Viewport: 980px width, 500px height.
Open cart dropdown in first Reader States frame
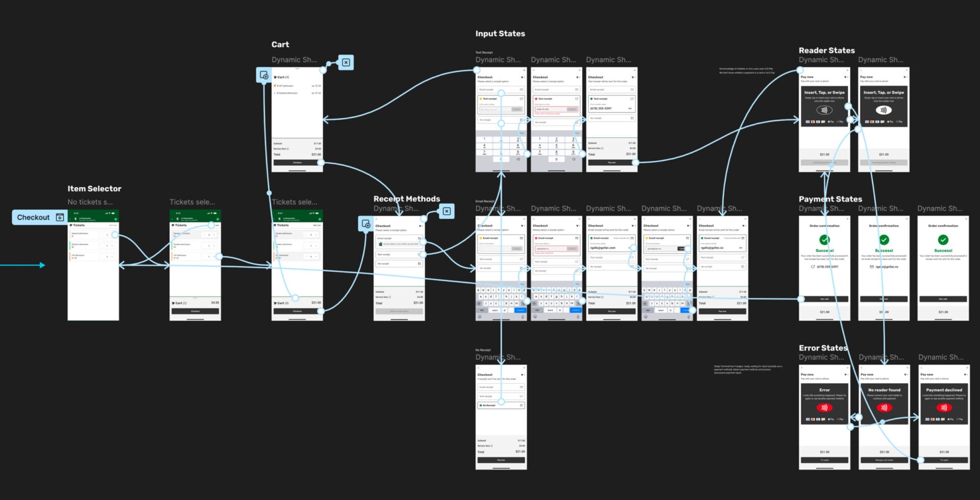pos(846,77)
